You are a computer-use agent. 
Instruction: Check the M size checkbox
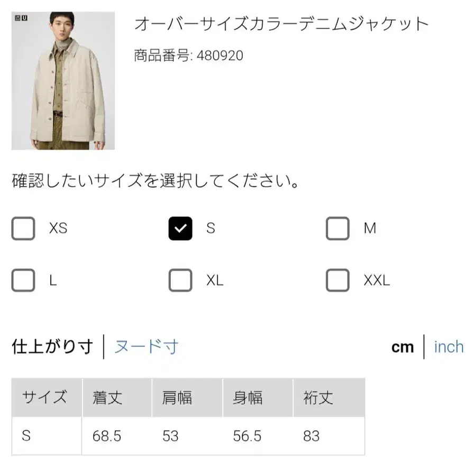(x=337, y=228)
